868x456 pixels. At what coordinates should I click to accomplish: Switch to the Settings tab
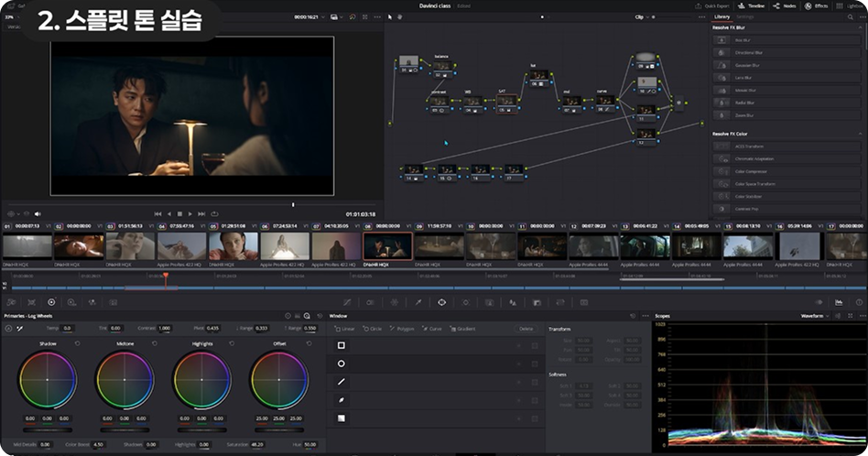746,16
